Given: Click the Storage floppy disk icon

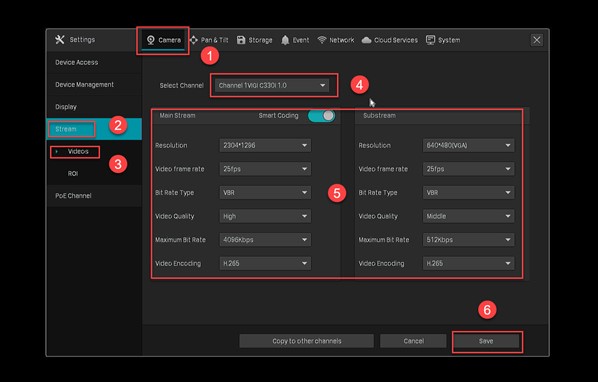Looking at the screenshot, I should 241,40.
